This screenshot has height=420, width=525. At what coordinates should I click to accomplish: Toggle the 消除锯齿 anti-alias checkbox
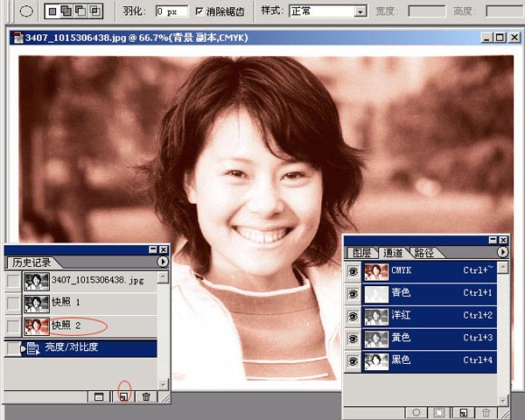(x=199, y=11)
